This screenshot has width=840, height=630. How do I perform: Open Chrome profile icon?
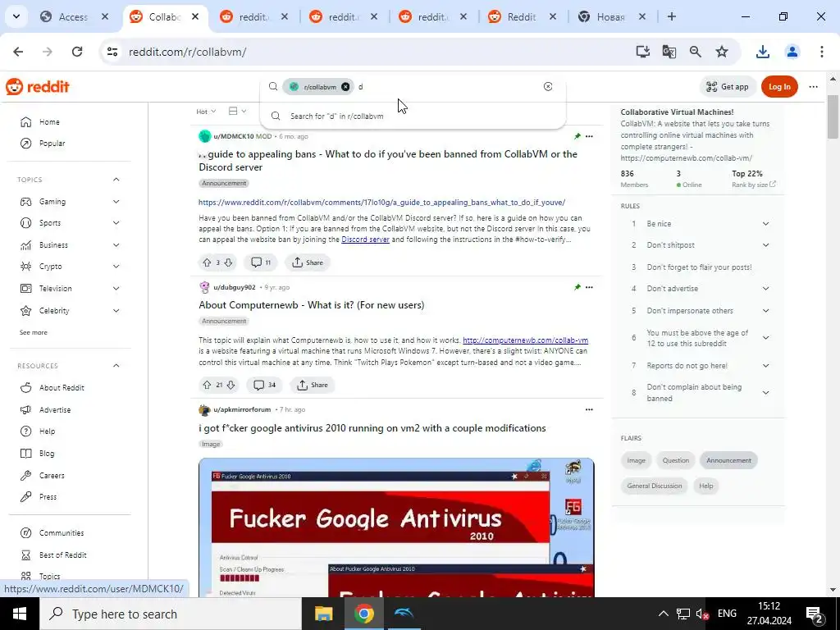(x=792, y=52)
